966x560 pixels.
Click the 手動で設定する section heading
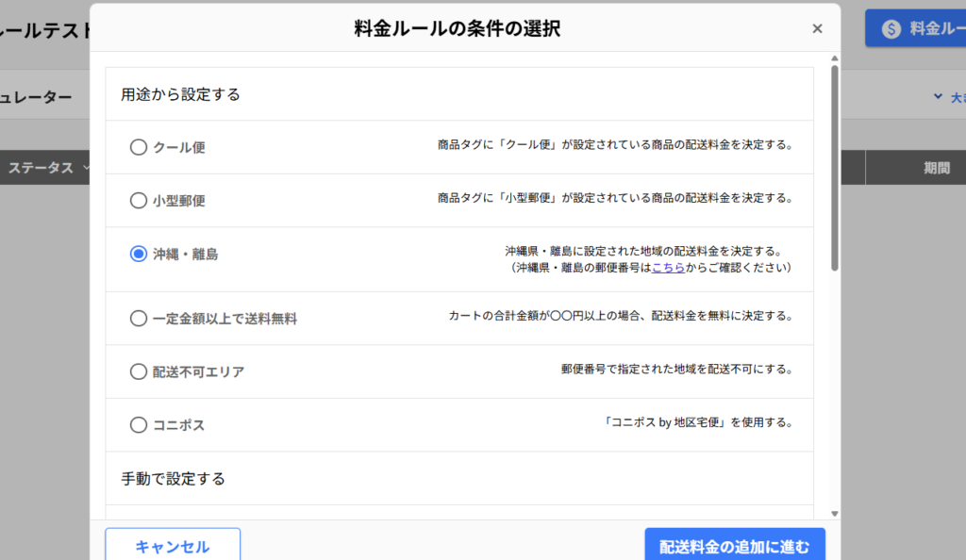[x=174, y=479]
